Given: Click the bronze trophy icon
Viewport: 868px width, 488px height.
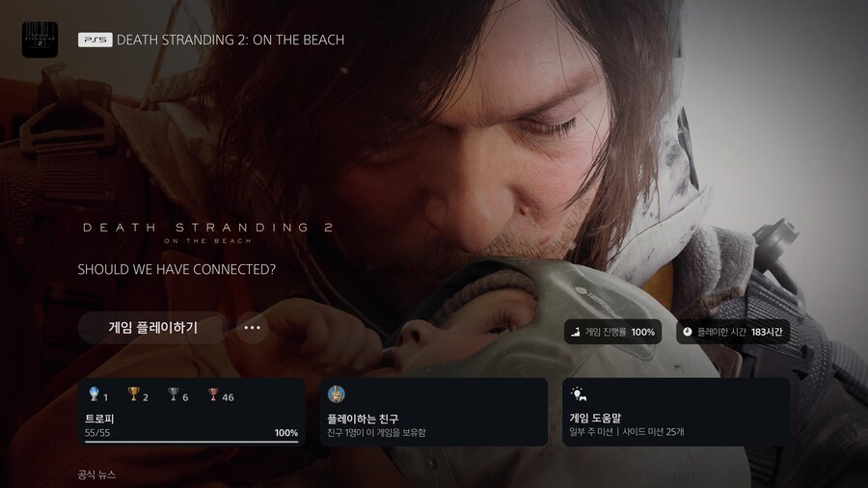Looking at the screenshot, I should (213, 394).
